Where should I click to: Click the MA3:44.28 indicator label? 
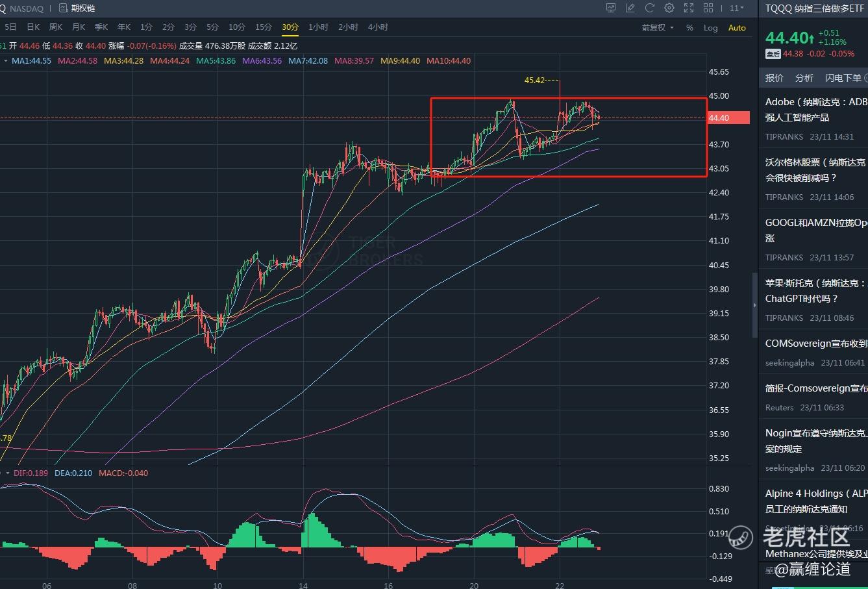123,61
